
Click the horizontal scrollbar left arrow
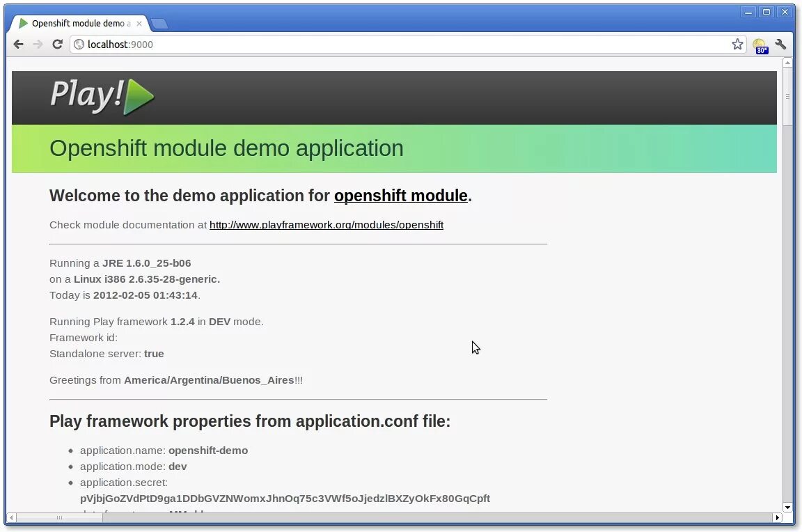click(x=11, y=517)
